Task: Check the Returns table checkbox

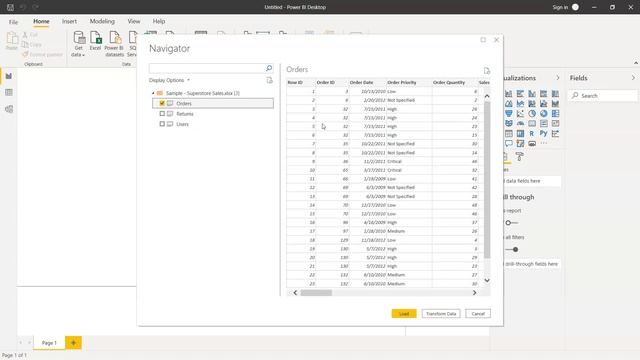Action: click(162, 113)
